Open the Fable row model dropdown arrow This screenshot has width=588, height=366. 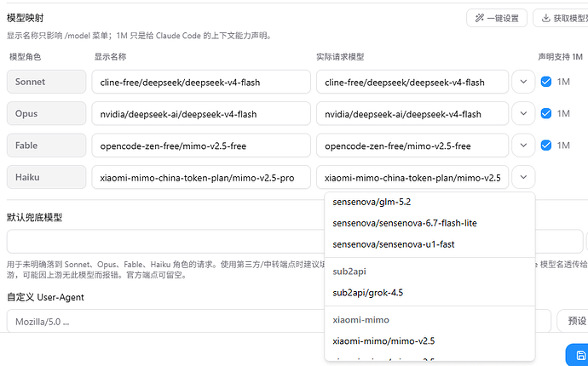[x=523, y=145]
